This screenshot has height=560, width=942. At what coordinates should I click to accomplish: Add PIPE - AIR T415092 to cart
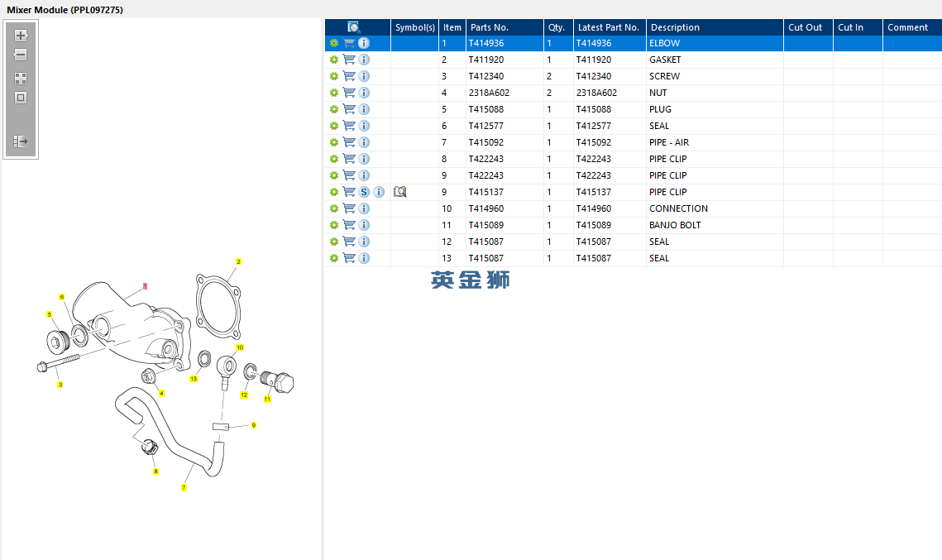pyautogui.click(x=349, y=141)
